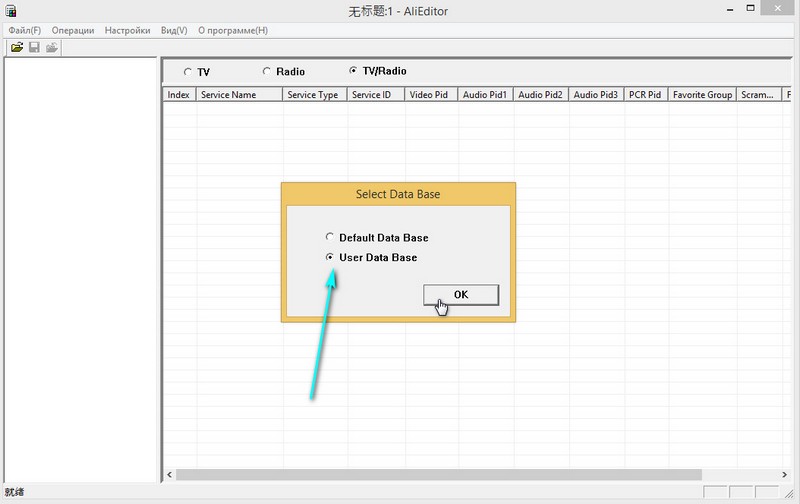Click the Audio Pid3 column header
Image resolution: width=800 pixels, height=504 pixels.
(596, 94)
